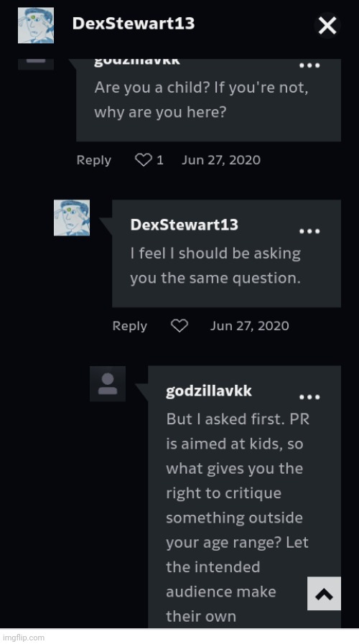359x644 pixels.
Task: Reply to the 'Are you a child?' comment
Action: coord(93,160)
